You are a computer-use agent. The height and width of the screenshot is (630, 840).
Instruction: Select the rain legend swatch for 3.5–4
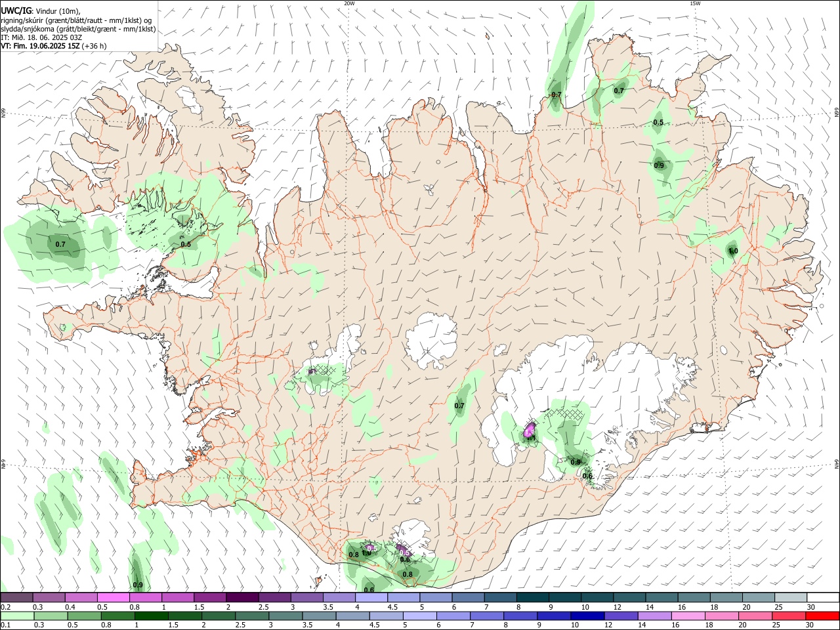pos(319,616)
